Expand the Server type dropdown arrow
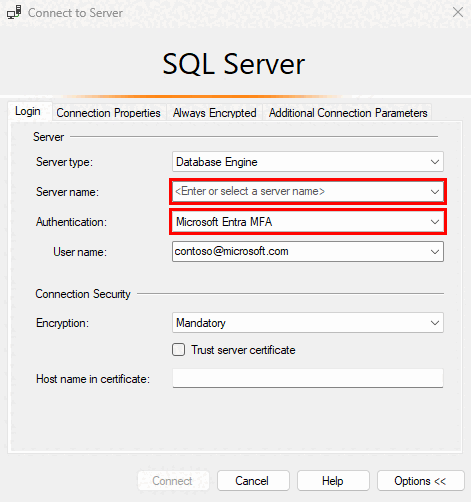 click(435, 162)
